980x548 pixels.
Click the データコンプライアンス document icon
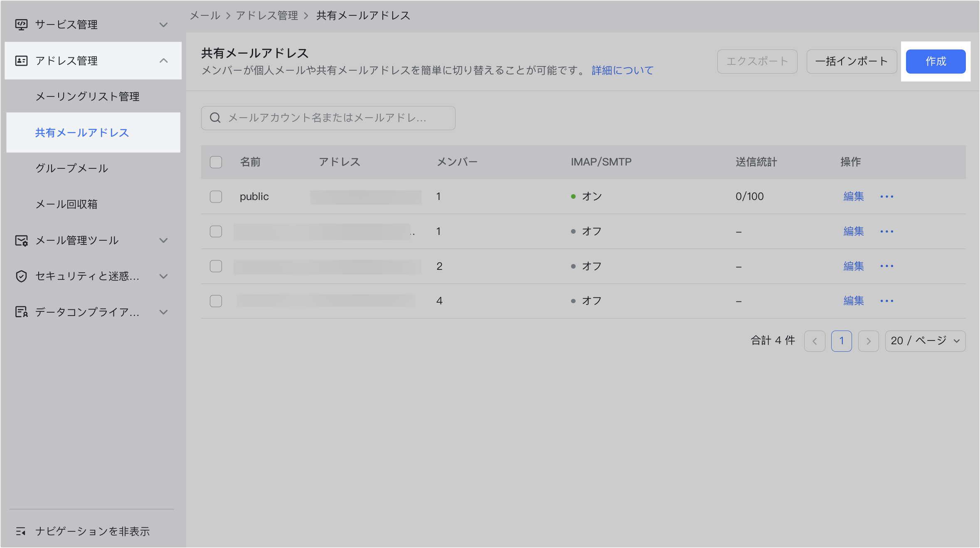click(x=21, y=312)
